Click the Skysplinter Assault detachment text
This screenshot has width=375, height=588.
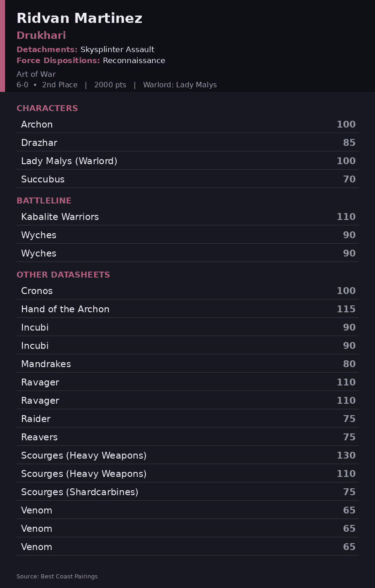(117, 49)
